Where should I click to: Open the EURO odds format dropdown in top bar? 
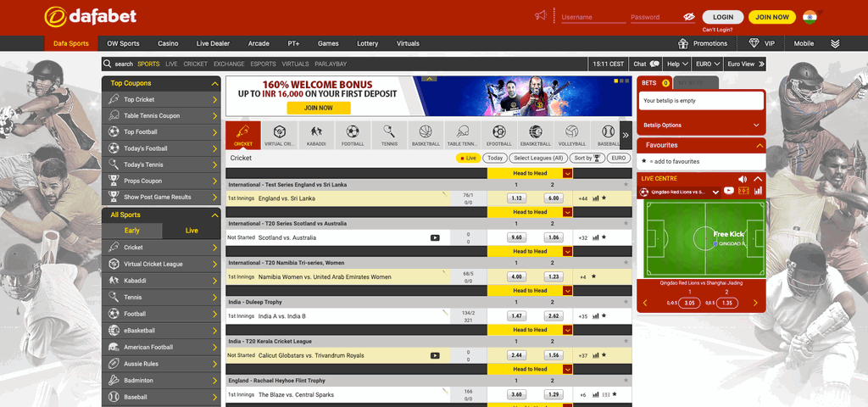coord(709,64)
